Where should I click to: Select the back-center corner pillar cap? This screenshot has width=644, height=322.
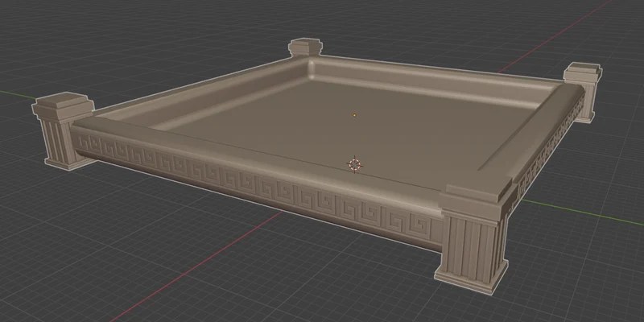click(x=305, y=47)
